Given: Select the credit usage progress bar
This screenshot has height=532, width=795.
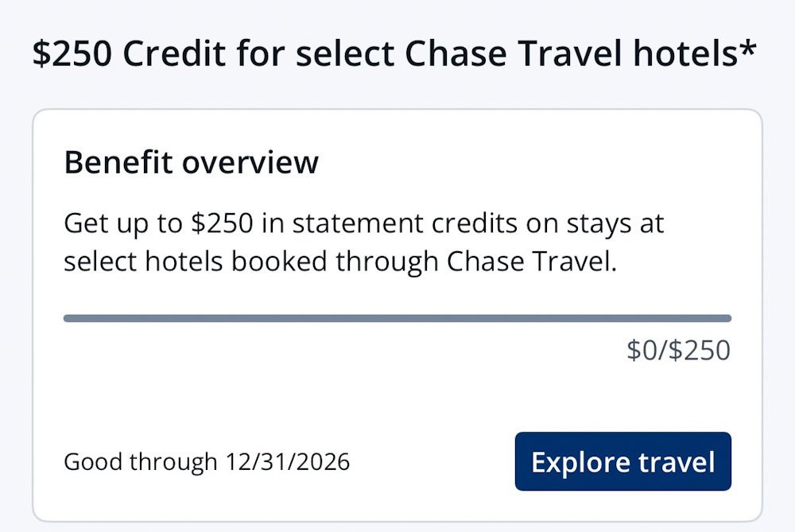Looking at the screenshot, I should click(397, 319).
